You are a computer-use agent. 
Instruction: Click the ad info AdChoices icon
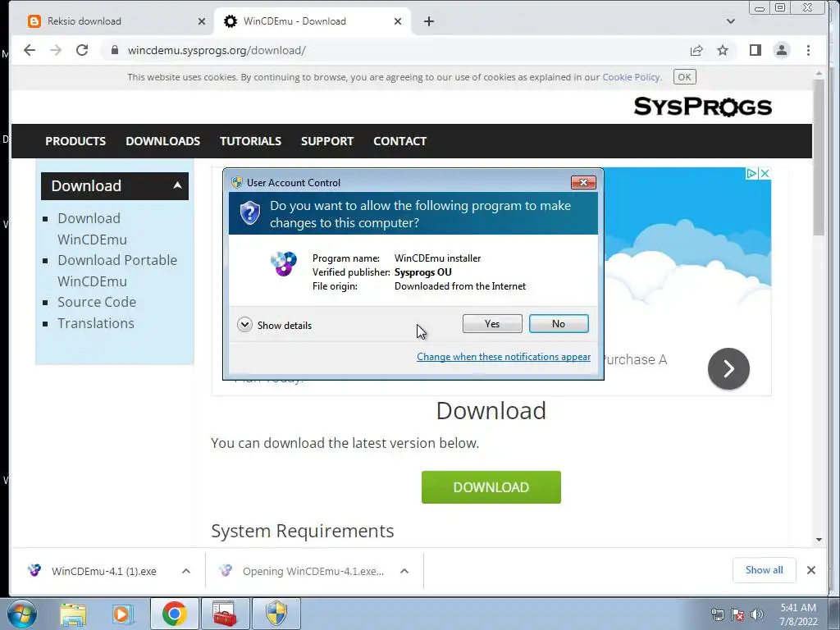click(x=752, y=174)
